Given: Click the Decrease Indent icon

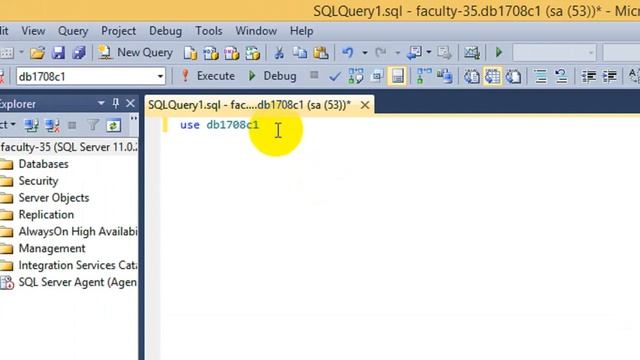Looking at the screenshot, I should [588, 76].
